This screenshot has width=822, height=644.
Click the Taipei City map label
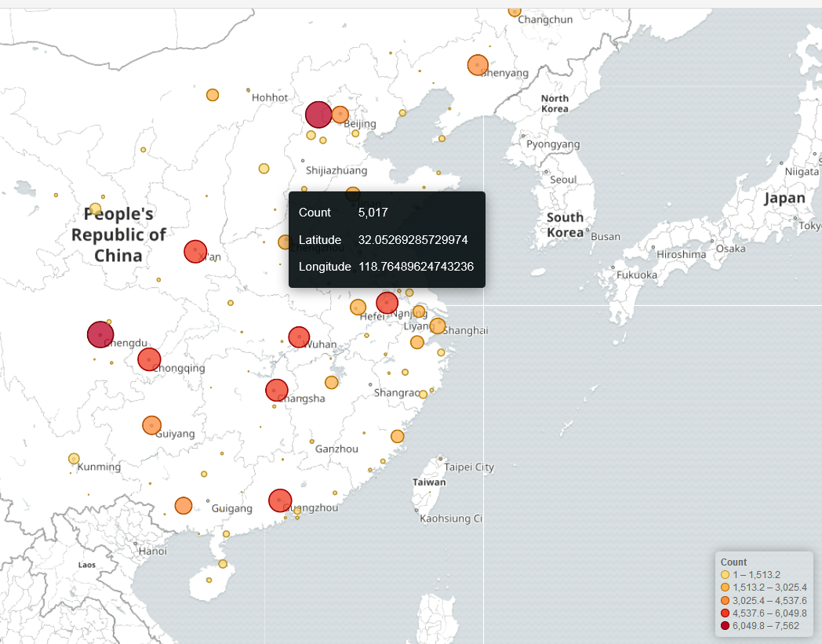pos(469,467)
